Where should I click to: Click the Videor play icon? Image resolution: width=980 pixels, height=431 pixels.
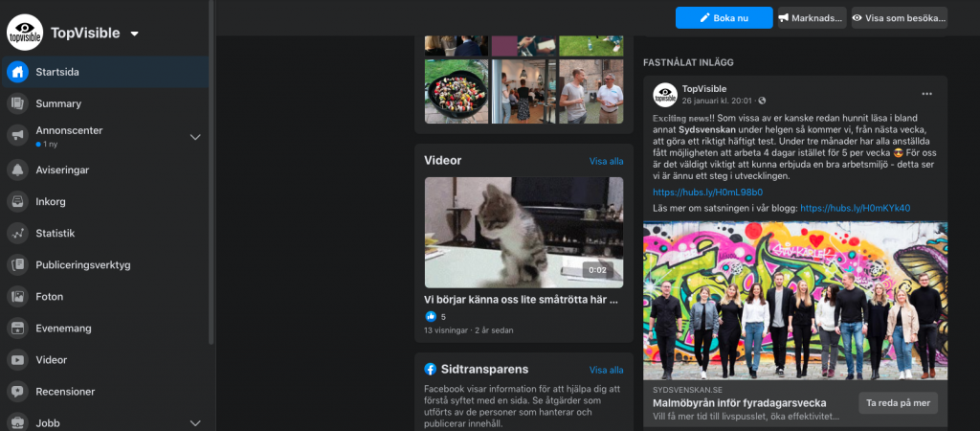point(17,360)
